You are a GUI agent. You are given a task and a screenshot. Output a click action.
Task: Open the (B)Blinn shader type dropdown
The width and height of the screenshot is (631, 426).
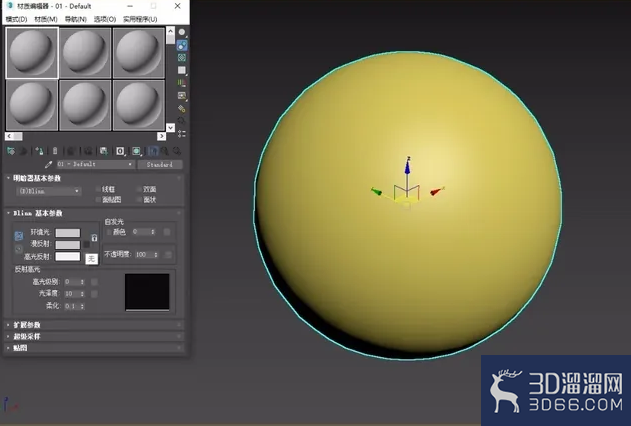49,191
